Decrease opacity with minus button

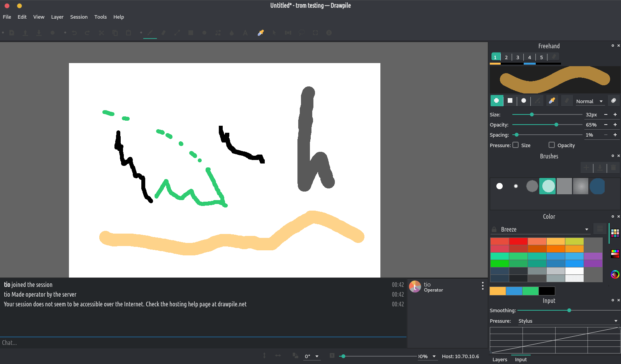pyautogui.click(x=606, y=125)
